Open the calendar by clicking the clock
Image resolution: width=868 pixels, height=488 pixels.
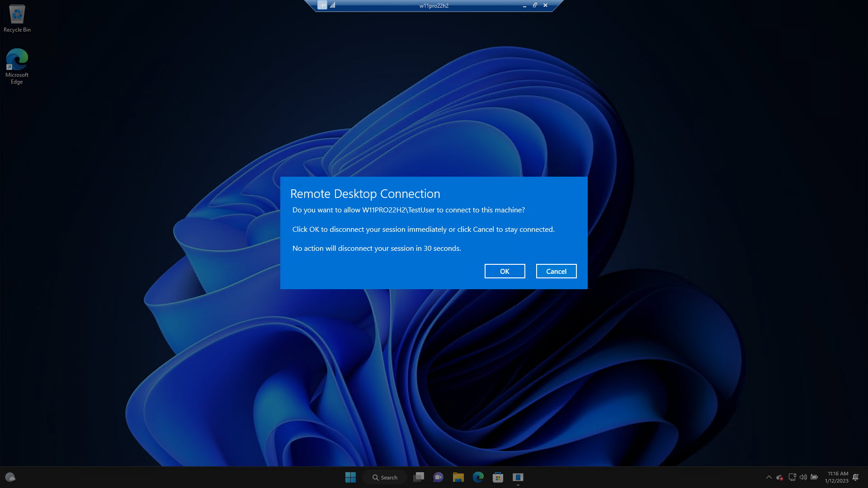click(837, 477)
